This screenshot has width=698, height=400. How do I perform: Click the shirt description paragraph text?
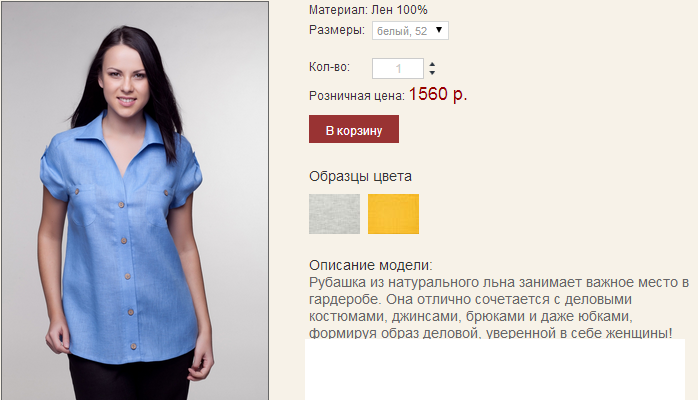[499, 307]
